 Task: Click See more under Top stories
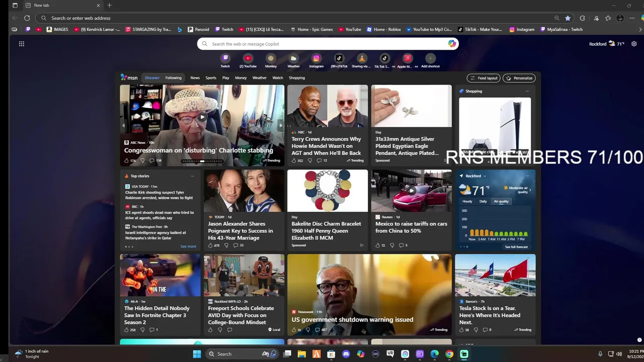click(x=188, y=246)
